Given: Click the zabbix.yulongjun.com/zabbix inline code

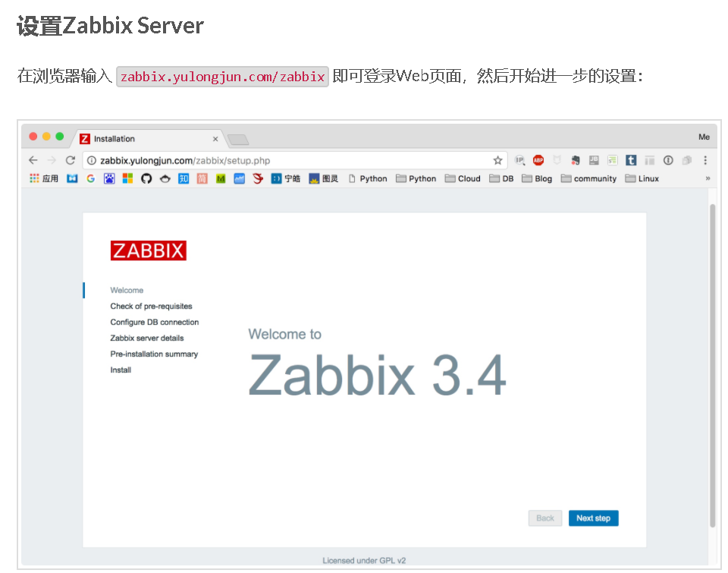Looking at the screenshot, I should pyautogui.click(x=222, y=76).
